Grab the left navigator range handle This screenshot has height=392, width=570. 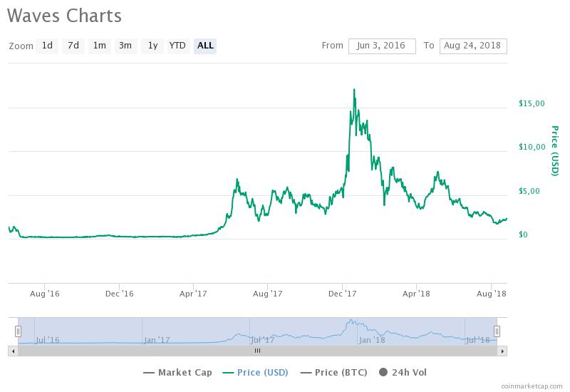(19, 331)
